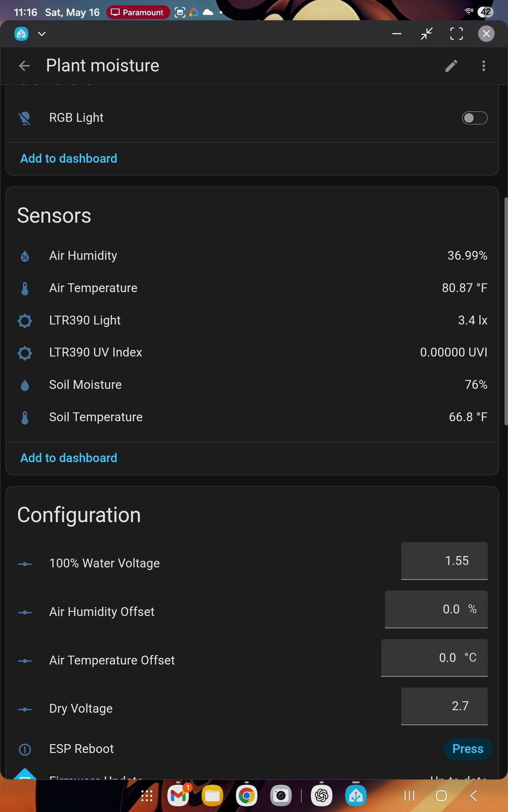508x812 pixels.
Task: Open the three-dot overflow menu
Action: [484, 66]
